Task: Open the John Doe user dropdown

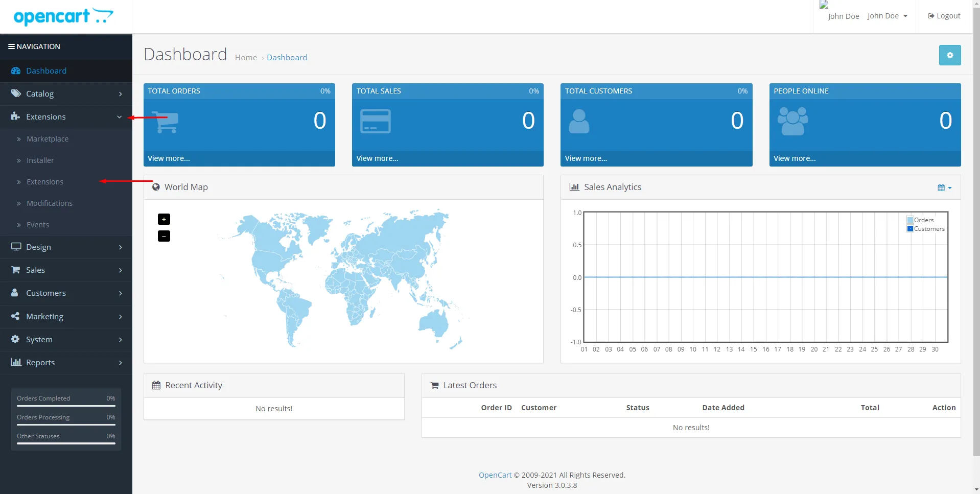Action: click(887, 16)
